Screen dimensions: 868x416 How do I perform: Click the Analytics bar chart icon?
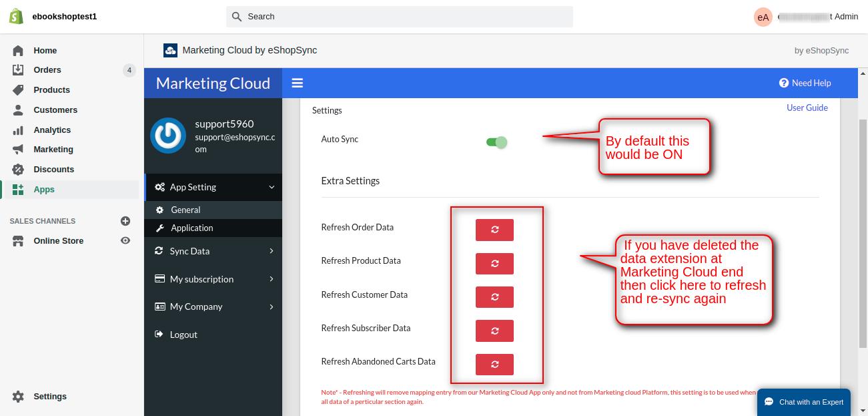(18, 130)
